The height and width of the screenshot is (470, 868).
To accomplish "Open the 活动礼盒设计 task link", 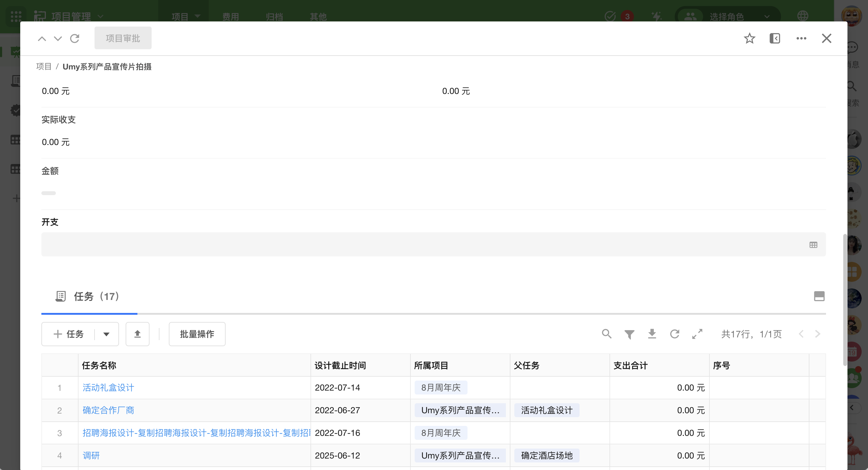I will coord(108,388).
